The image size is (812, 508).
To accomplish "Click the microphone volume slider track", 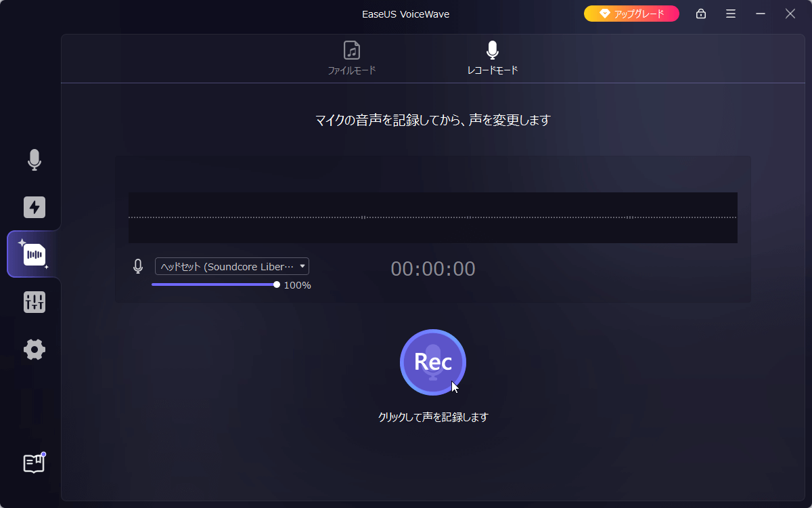I will coord(214,284).
